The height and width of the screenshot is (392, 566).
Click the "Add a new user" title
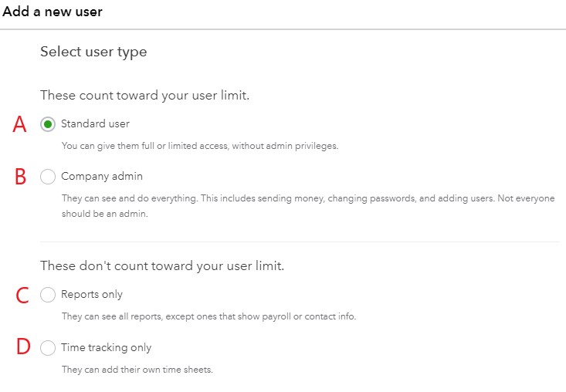53,12
